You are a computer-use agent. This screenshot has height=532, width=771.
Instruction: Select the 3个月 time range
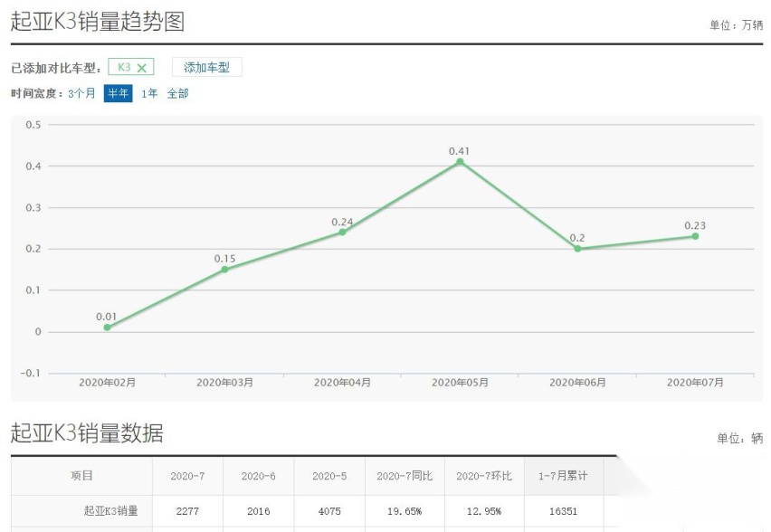pyautogui.click(x=81, y=93)
